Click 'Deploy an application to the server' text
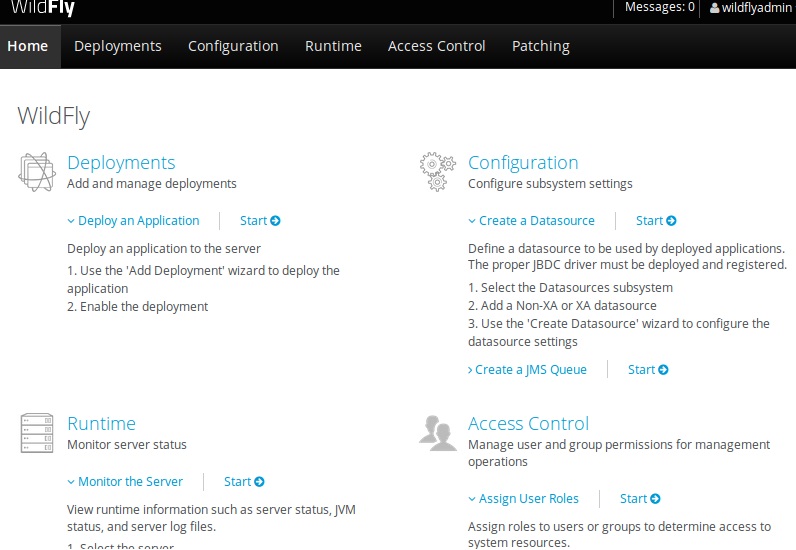The image size is (796, 550). (x=164, y=248)
